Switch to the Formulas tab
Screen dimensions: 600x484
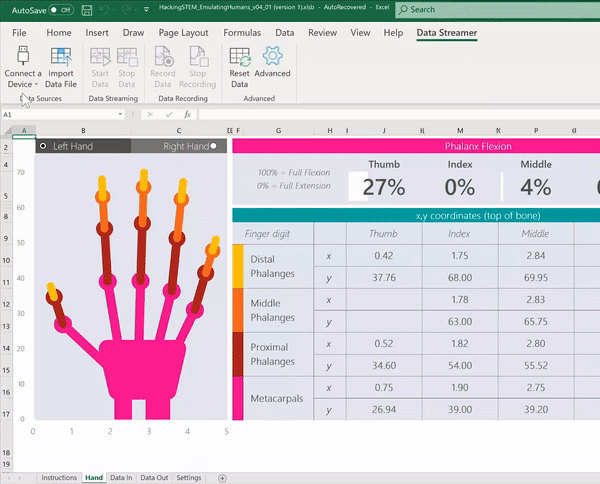click(242, 33)
